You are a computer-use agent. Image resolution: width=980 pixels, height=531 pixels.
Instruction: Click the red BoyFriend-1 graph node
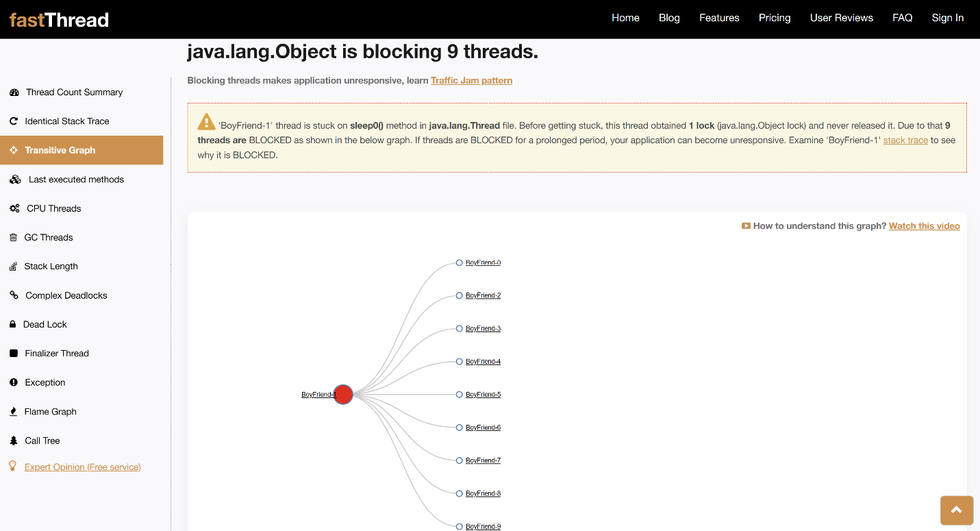click(343, 395)
